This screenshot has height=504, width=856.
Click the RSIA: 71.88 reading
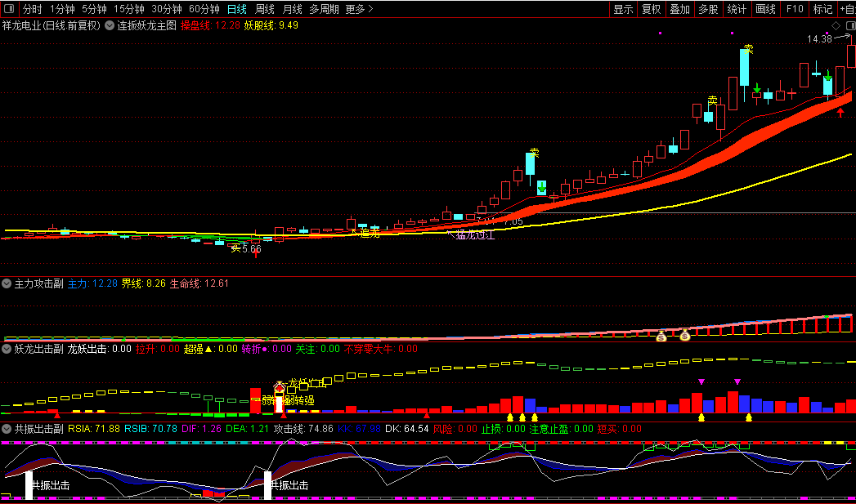coord(94,429)
